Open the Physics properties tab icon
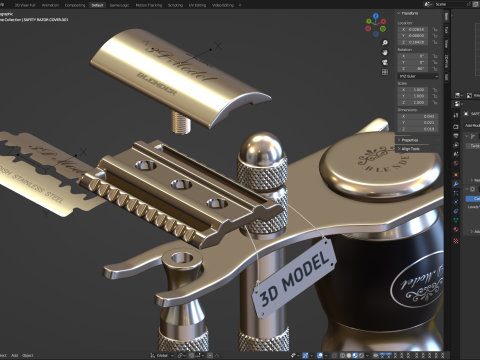 [456, 202]
